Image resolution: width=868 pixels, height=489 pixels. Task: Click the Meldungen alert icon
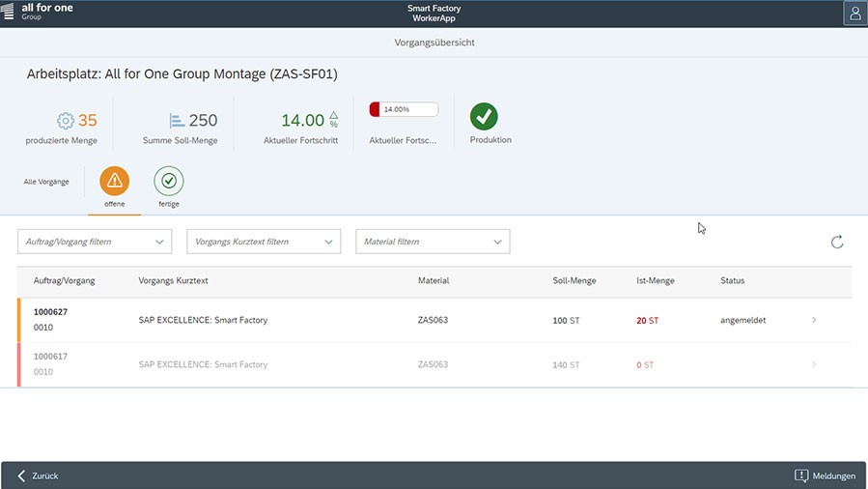coord(800,475)
